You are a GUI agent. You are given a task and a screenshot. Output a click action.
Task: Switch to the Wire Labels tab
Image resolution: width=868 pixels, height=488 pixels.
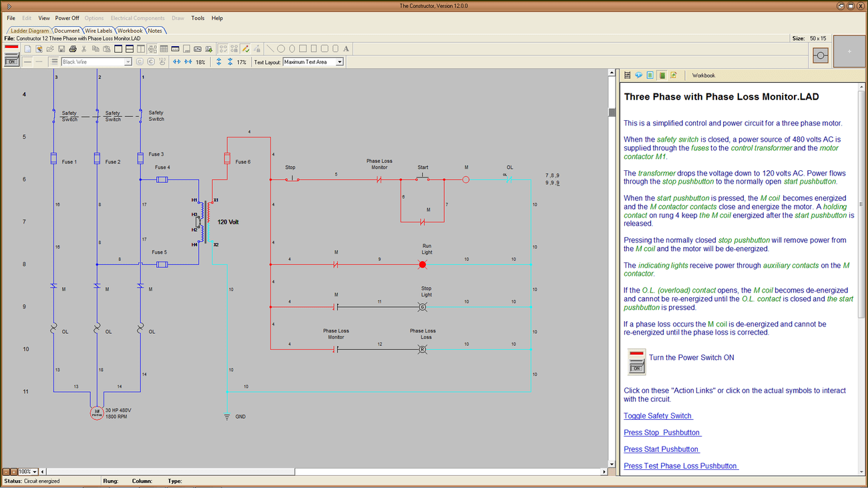[98, 30]
